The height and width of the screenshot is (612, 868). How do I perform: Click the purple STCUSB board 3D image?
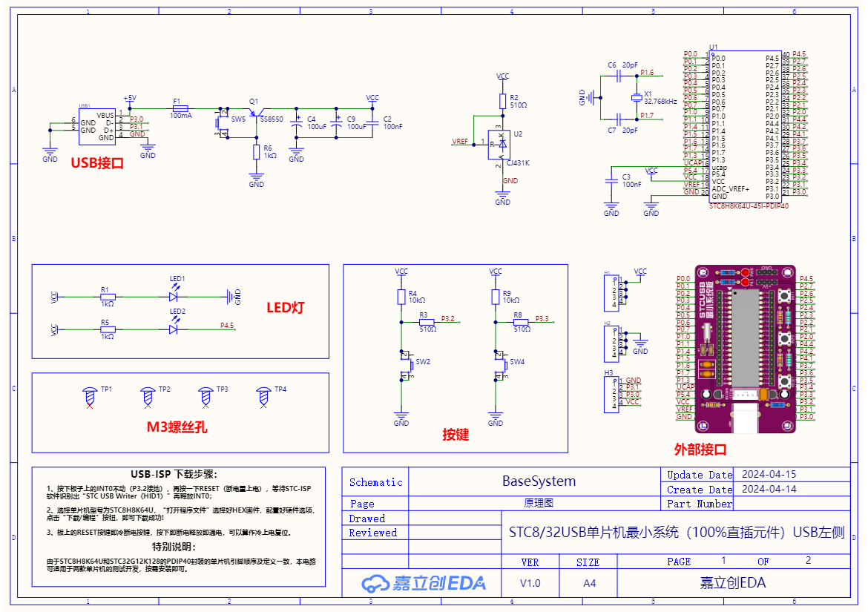point(745,349)
